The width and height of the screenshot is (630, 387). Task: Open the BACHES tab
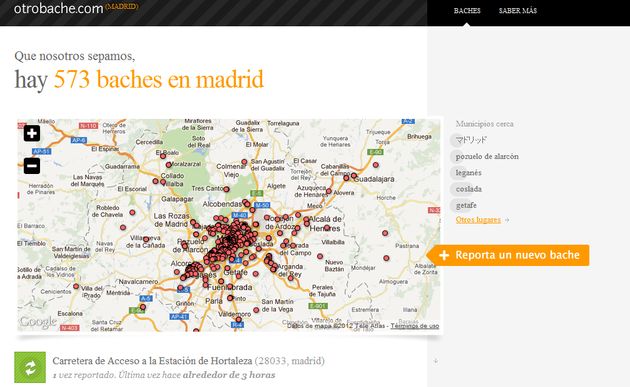tap(467, 11)
